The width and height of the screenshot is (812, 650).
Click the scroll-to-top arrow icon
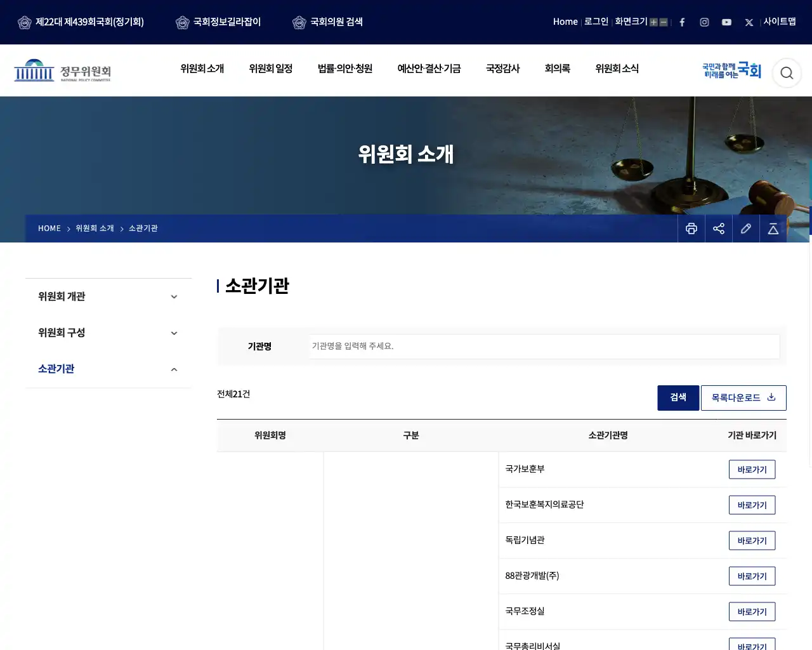[773, 229]
